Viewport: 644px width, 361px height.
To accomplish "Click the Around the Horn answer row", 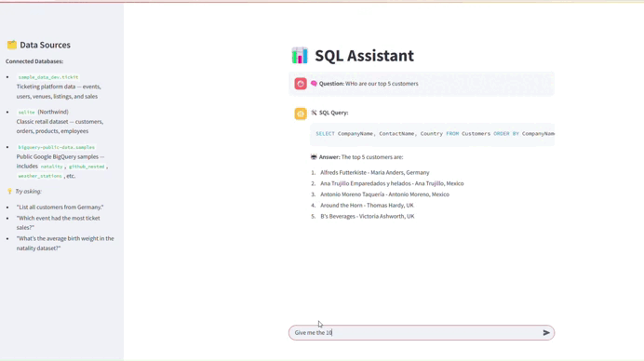I will 367,206.
